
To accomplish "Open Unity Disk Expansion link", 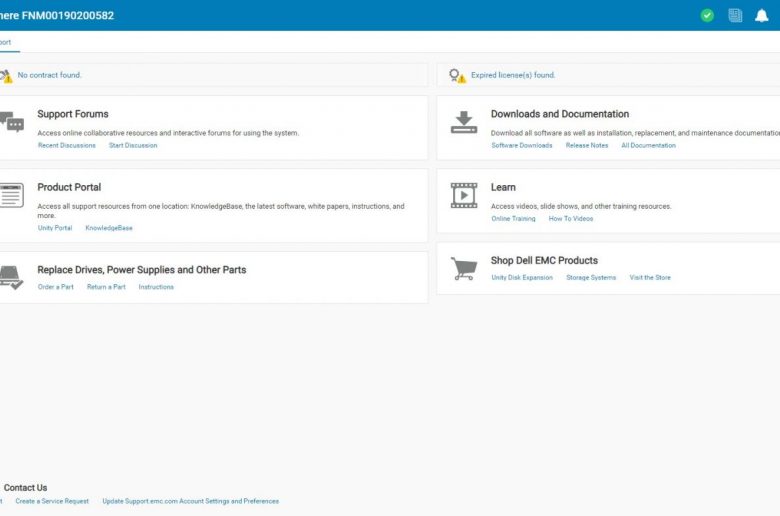I will 522,278.
